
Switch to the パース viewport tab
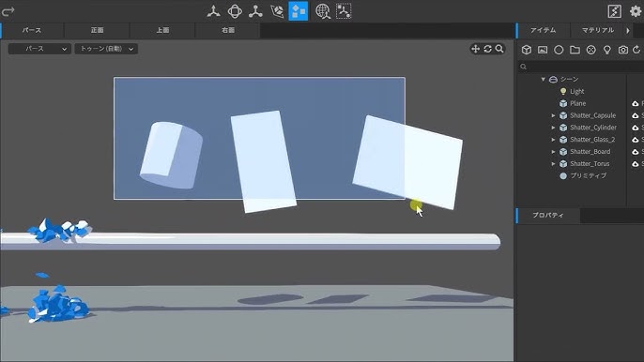click(x=32, y=30)
